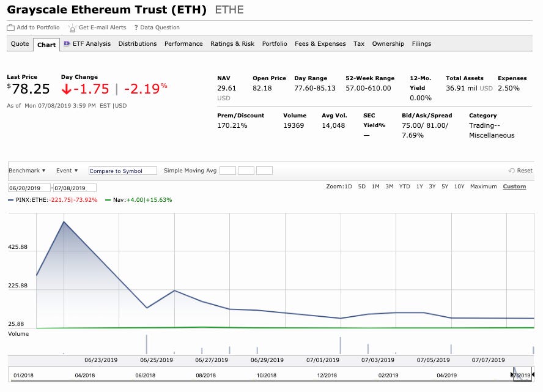
Task: Click the Compare to Symbol field
Action: pos(122,171)
